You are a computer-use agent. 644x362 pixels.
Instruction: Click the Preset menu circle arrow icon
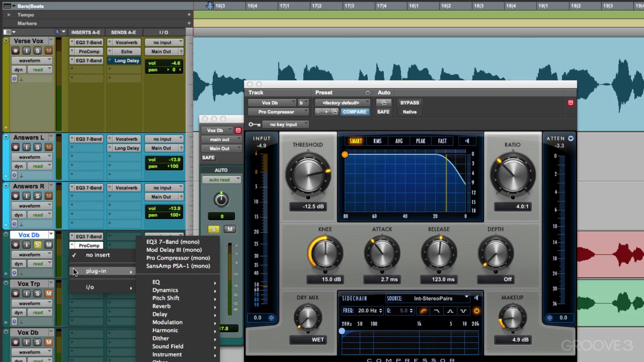click(x=367, y=93)
